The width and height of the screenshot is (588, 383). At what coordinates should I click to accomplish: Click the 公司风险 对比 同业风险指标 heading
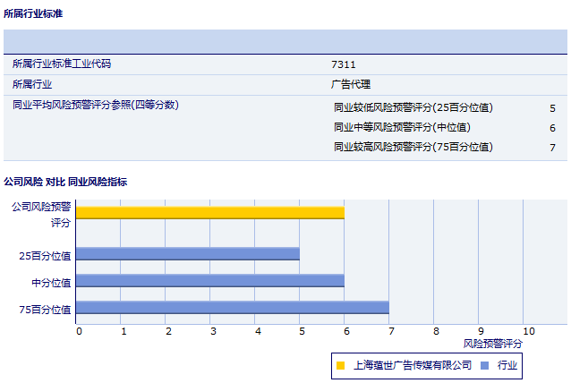click(65, 182)
